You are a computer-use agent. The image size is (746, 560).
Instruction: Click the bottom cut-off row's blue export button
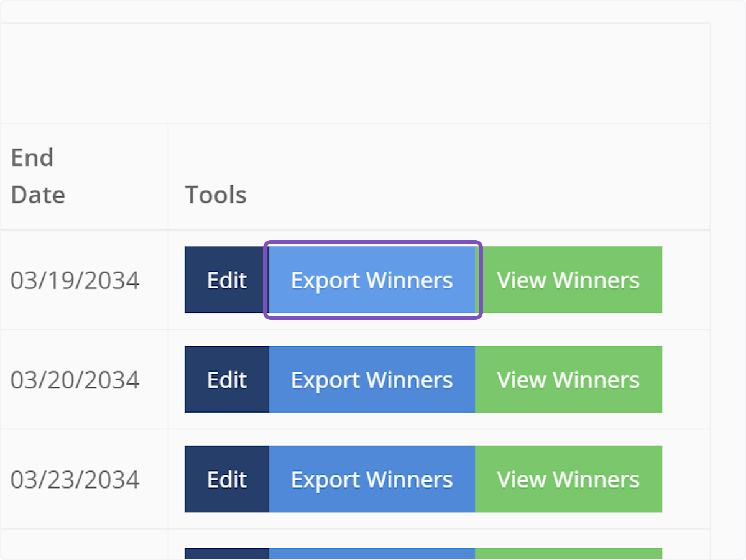(372, 554)
